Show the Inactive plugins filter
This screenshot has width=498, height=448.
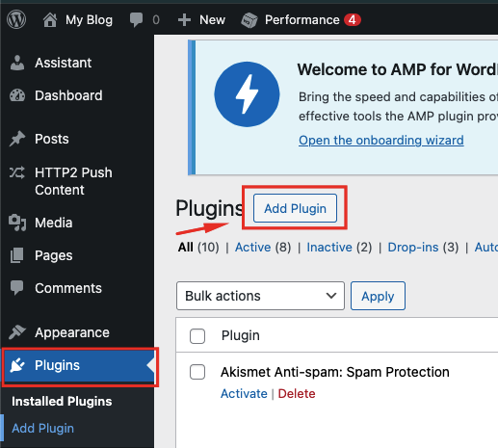pyautogui.click(x=329, y=248)
